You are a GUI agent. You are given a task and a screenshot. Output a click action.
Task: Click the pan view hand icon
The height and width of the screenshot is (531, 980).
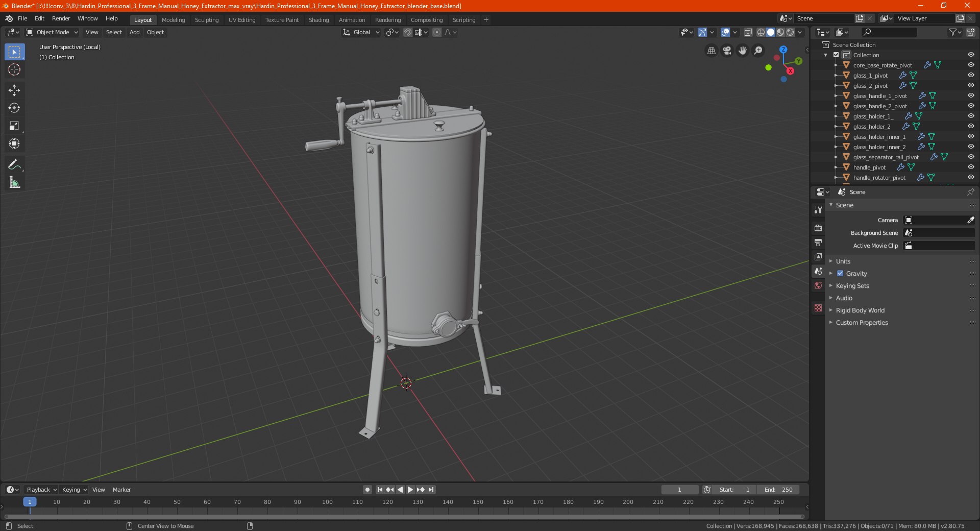pos(743,51)
